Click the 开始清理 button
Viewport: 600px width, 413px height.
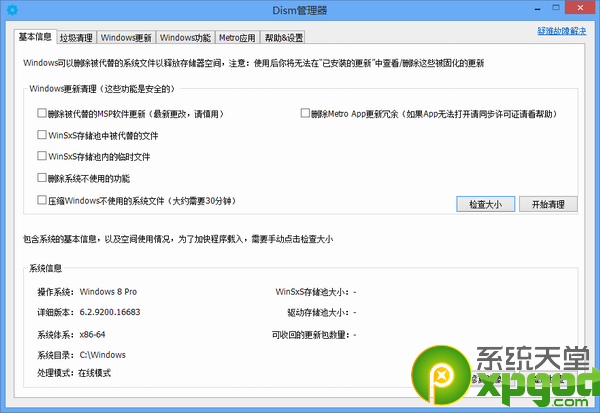548,204
